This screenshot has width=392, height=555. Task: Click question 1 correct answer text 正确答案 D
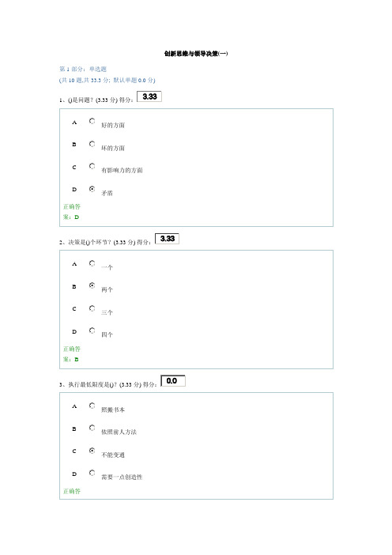72,212
